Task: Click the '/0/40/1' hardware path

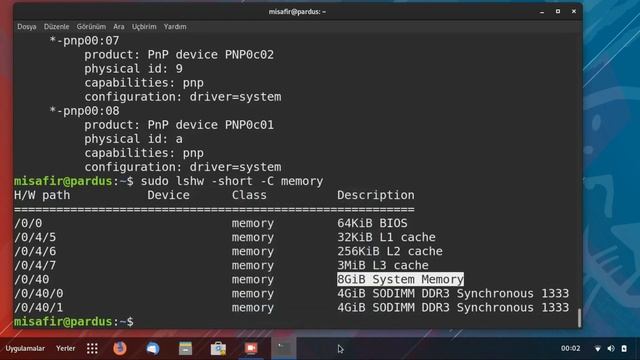Action: [39, 307]
